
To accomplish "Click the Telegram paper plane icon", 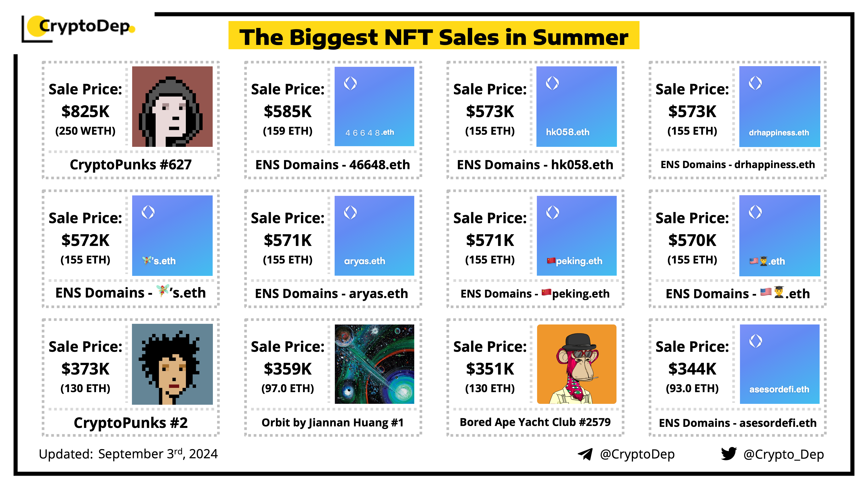I will (x=585, y=454).
